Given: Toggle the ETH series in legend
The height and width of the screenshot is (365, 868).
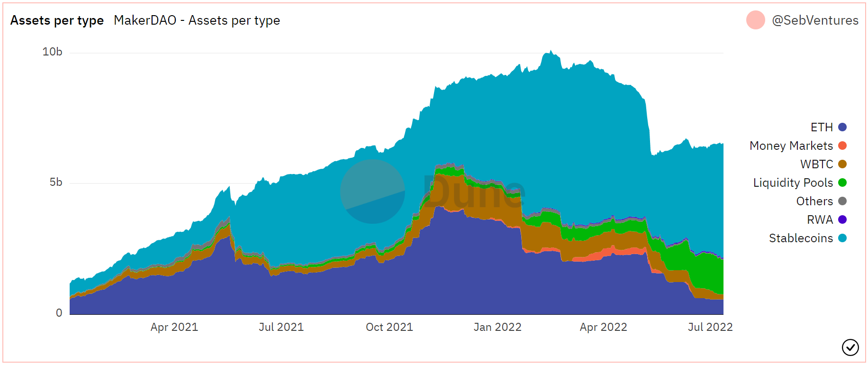Looking at the screenshot, I should 822,128.
